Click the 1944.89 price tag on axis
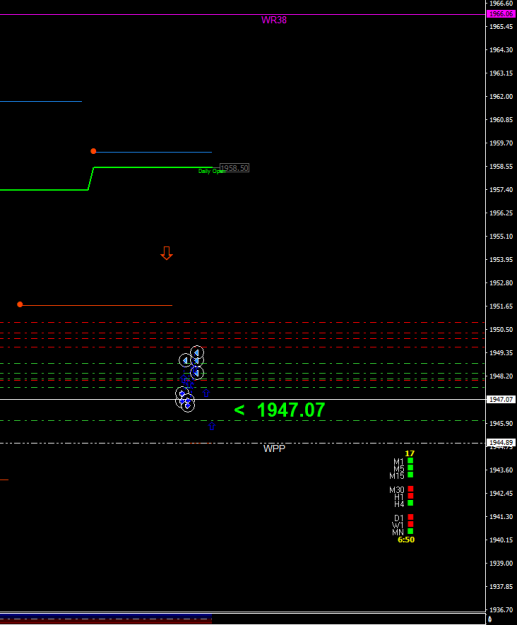Image resolution: width=517 pixels, height=625 pixels. click(x=501, y=442)
